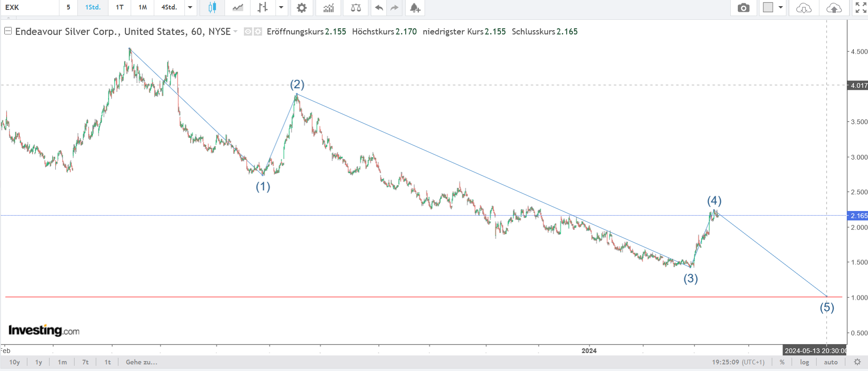The width and height of the screenshot is (868, 371).
Task: Select the single chart layout square
Action: [768, 8]
